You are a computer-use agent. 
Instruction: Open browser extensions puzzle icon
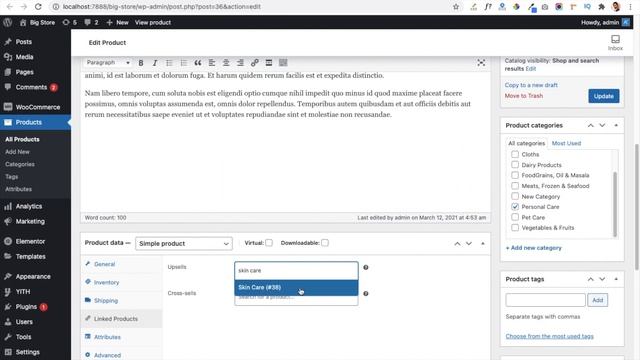tap(601, 7)
